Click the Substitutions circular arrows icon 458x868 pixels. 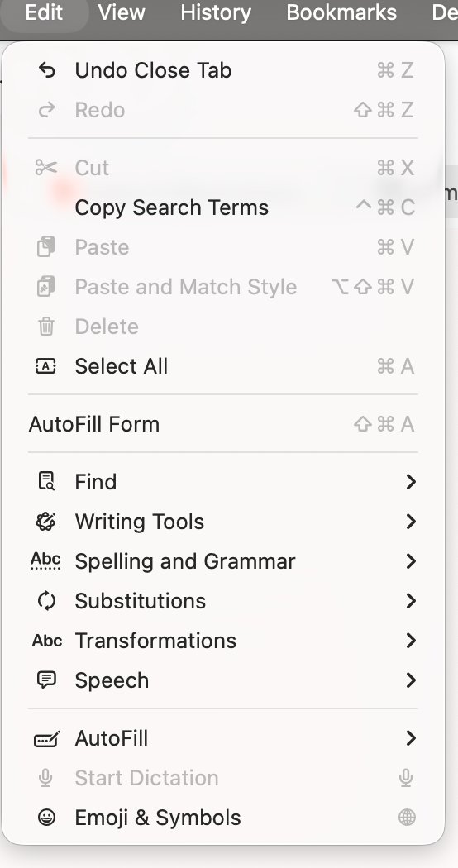(46, 601)
